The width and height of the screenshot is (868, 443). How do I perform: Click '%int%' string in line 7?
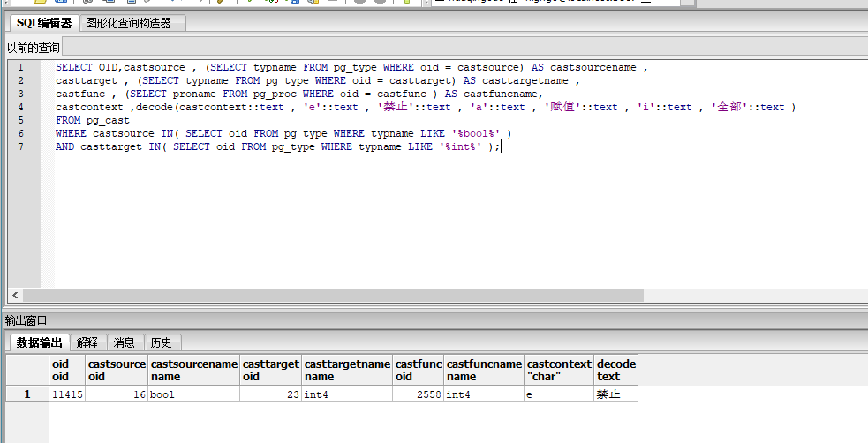click(461, 146)
